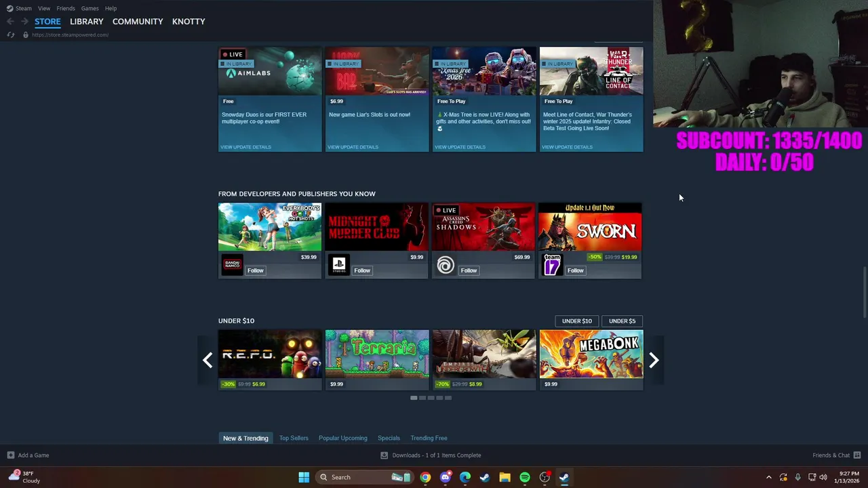
Task: Open the Games menu
Action: tap(90, 8)
